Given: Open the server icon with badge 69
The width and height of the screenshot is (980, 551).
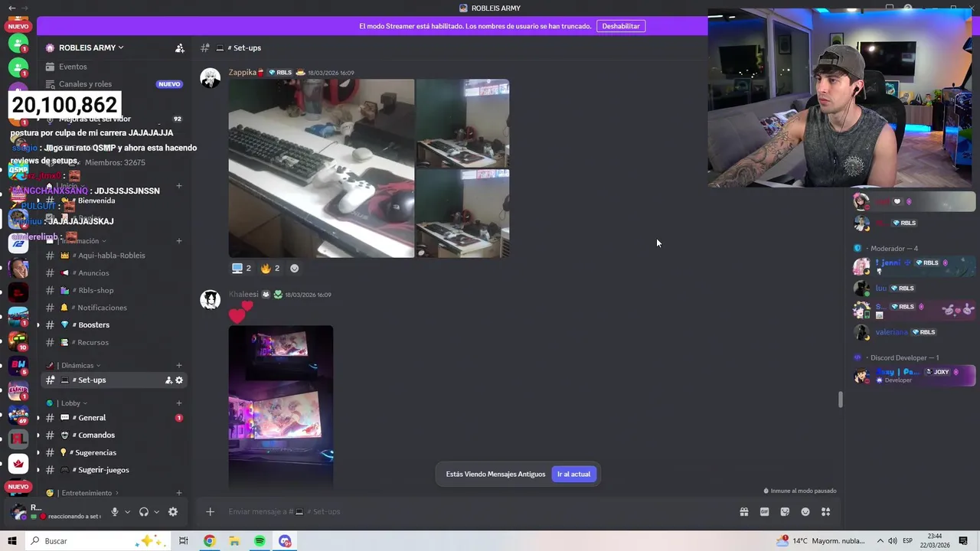Looking at the screenshot, I should [18, 414].
